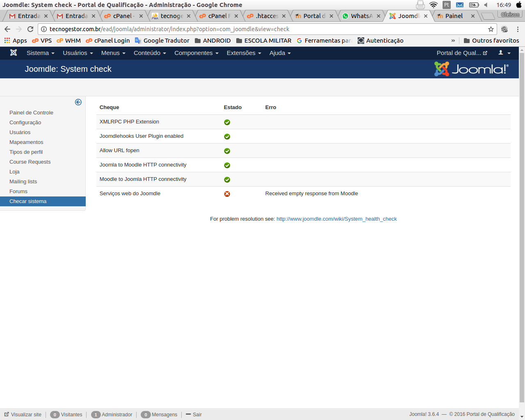Screen dimensions: 525x420
Task: Click the red error icon for Serviços web
Action: (x=227, y=194)
